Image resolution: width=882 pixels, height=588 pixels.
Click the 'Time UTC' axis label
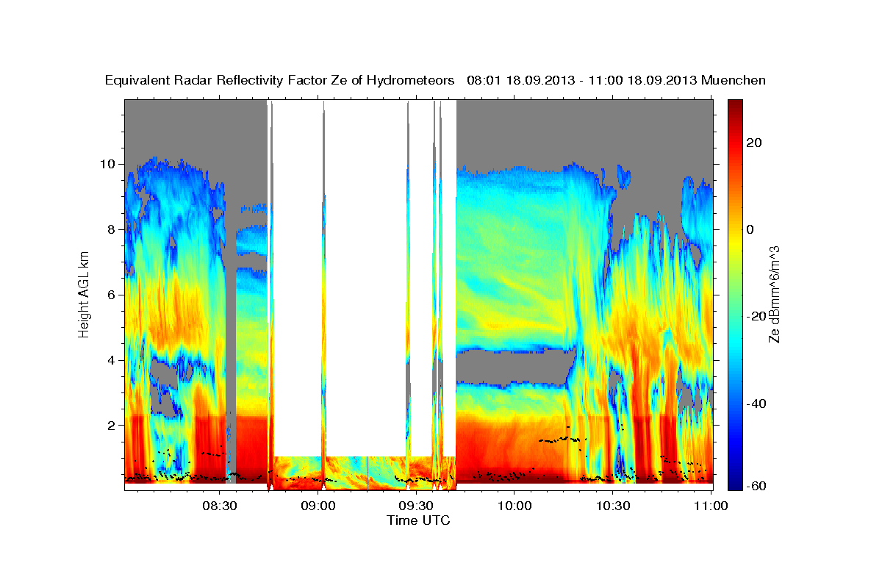point(418,520)
